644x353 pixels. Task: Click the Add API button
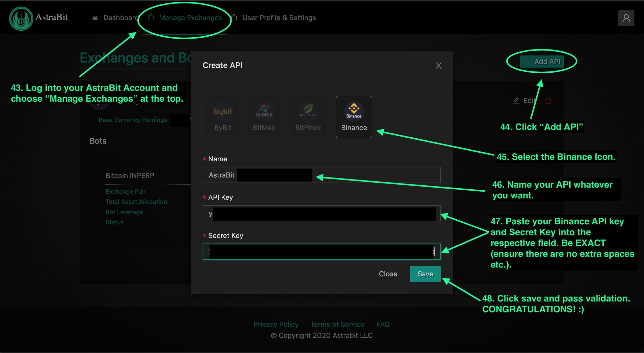(543, 61)
